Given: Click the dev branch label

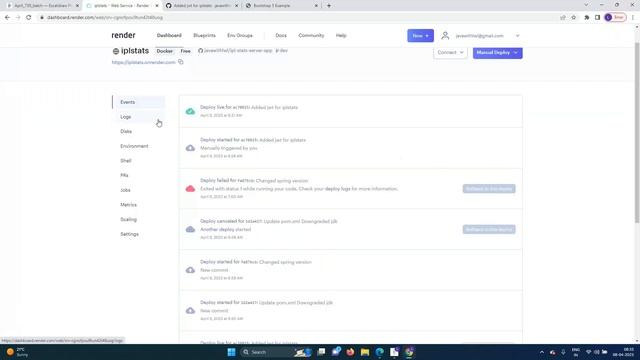Looking at the screenshot, I should pos(282,51).
